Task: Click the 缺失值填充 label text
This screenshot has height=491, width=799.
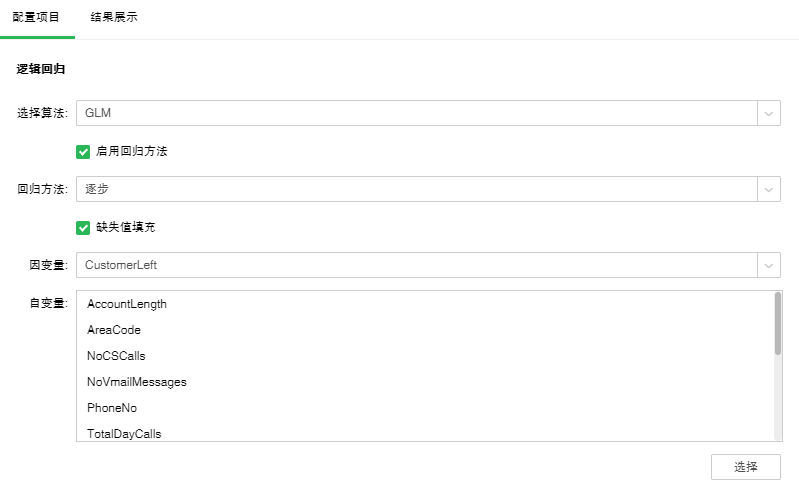Action: coord(125,228)
